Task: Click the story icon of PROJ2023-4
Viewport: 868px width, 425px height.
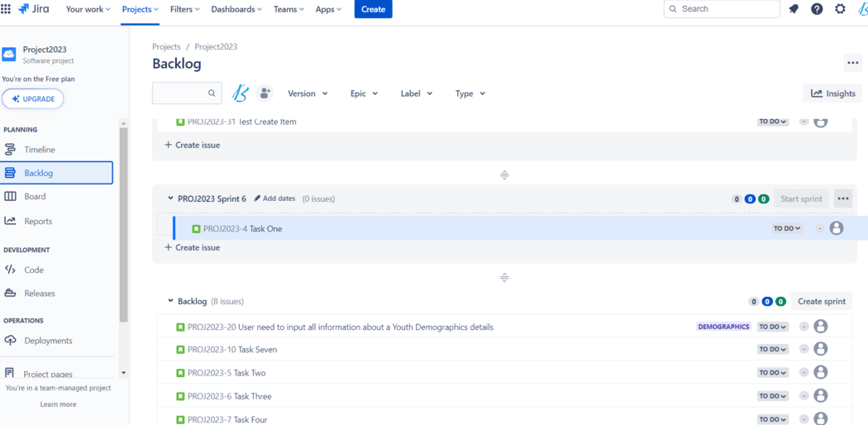Action: [x=196, y=228]
